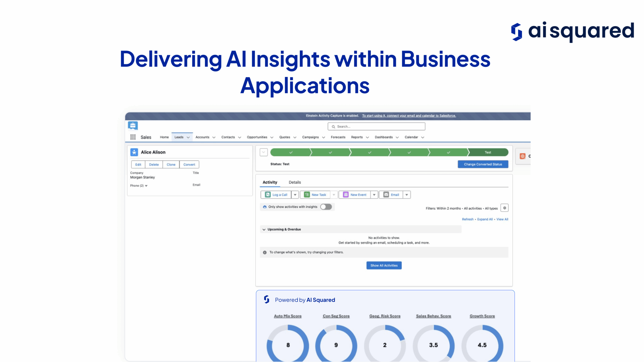Select the Test stage in status path
The width and height of the screenshot is (644, 362).
pyautogui.click(x=488, y=152)
